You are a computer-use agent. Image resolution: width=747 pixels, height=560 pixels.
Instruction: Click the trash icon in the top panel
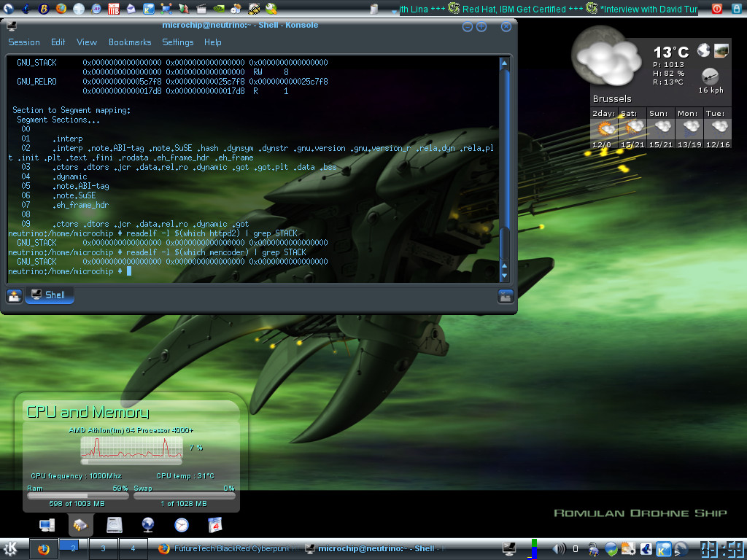coord(374,9)
